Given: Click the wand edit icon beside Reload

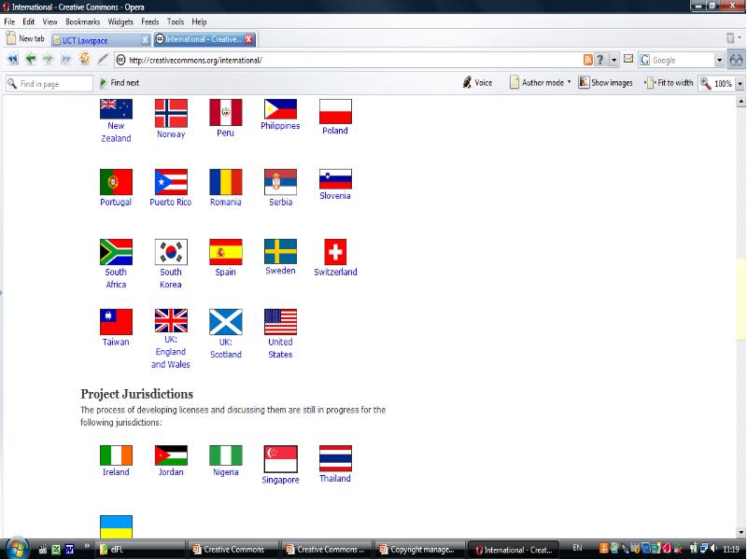Looking at the screenshot, I should point(103,60).
